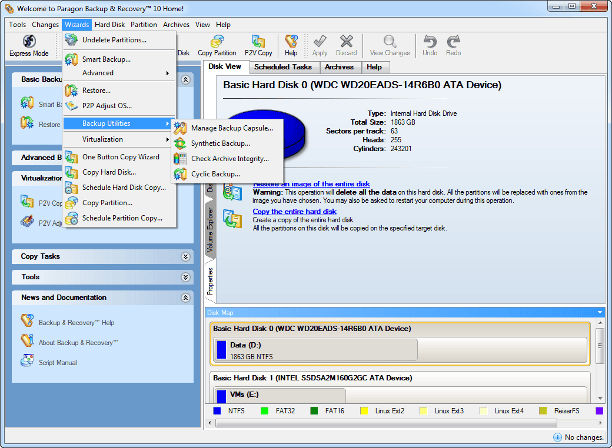Click the Schedule Partition Copy menu icon
This screenshot has height=448, width=612.
click(x=71, y=218)
